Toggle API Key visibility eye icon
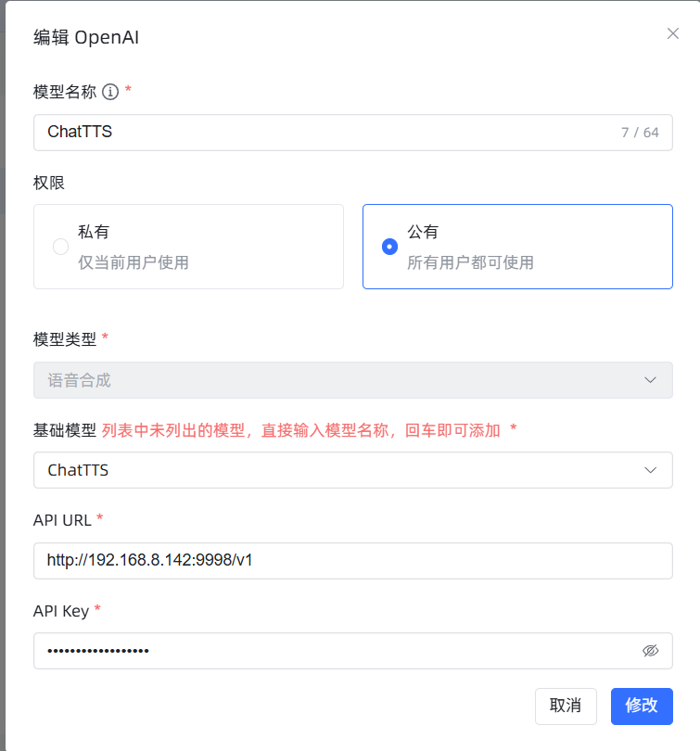700x751 pixels. [x=650, y=651]
